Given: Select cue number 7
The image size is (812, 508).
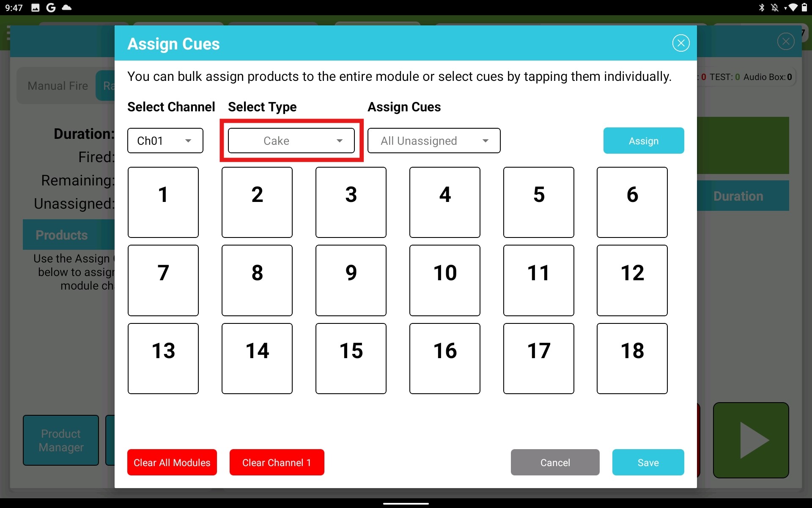Looking at the screenshot, I should point(163,280).
